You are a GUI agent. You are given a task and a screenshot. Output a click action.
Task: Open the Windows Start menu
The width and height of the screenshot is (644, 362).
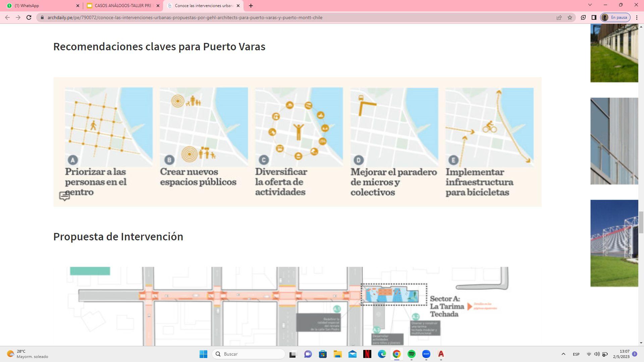[x=203, y=354]
